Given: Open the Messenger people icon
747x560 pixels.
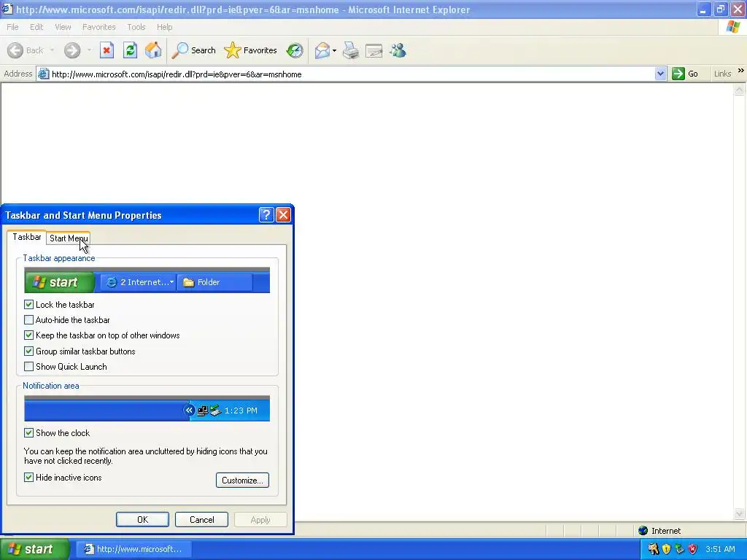Looking at the screenshot, I should point(398,50).
